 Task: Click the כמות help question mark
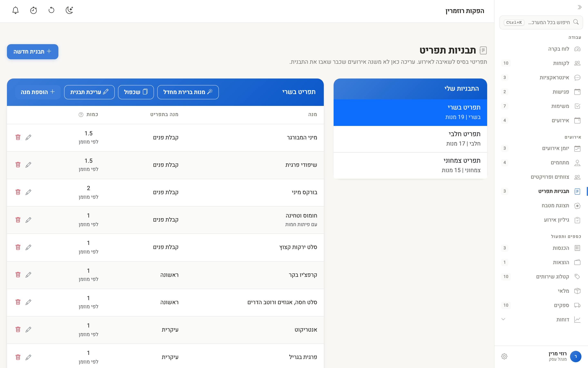[81, 115]
